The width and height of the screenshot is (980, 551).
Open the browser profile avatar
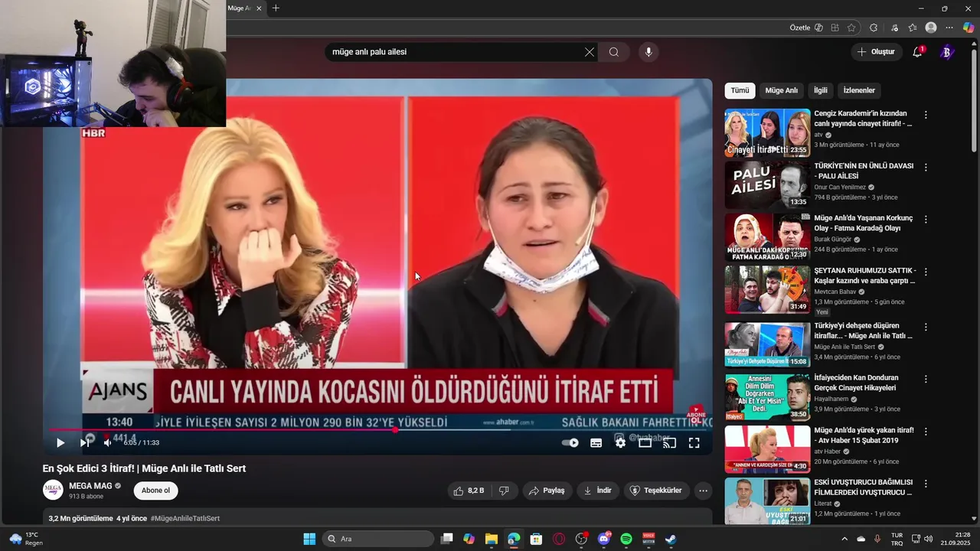point(931,28)
